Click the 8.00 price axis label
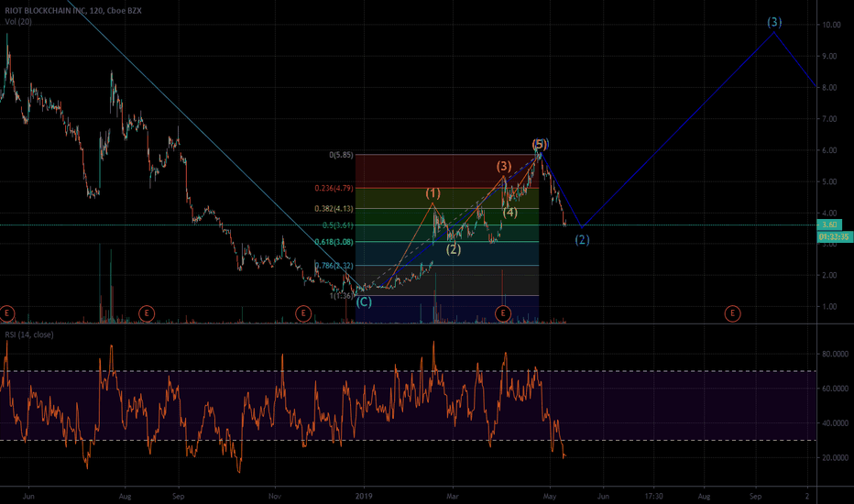This screenshot has height=504, width=854. click(x=829, y=88)
